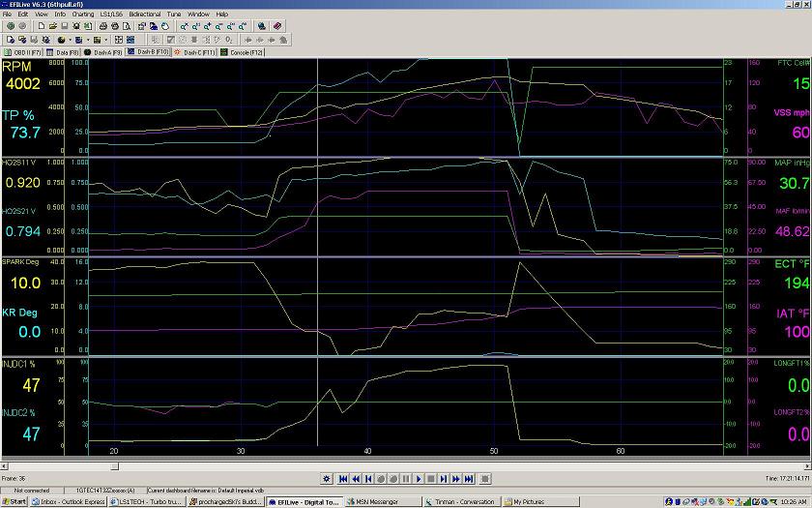
Task: Click the RPM value readout 4002
Action: point(21,84)
